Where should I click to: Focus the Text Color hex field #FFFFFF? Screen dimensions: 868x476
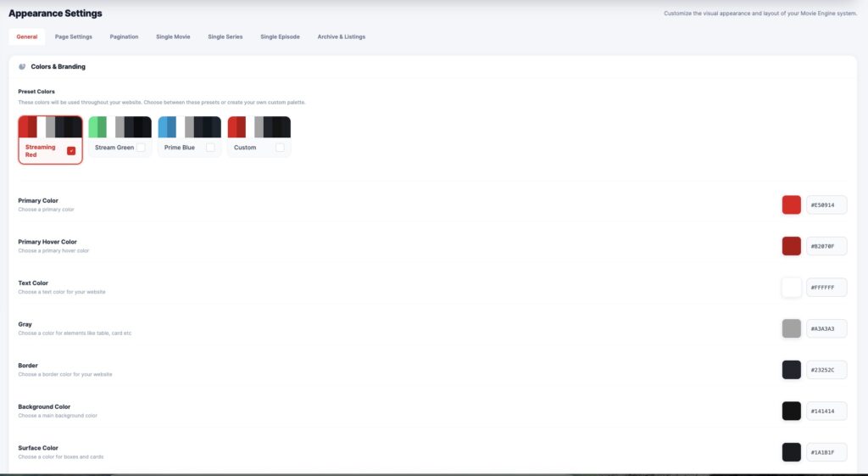[826, 288]
